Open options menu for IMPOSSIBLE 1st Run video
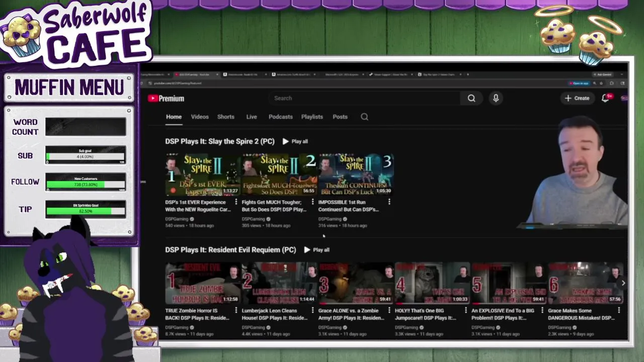Screen dimensions: 644x362 point(389,202)
